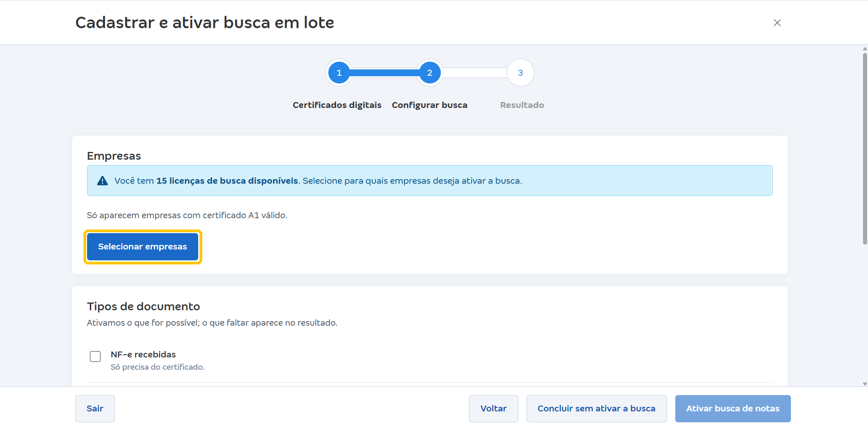This screenshot has width=868, height=430.
Task: Enable the NF-e recebidas checkbox
Action: tap(95, 357)
